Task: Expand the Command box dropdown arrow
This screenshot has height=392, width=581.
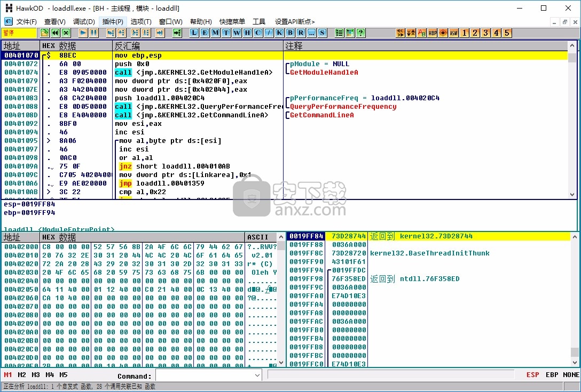Action: 257,375
